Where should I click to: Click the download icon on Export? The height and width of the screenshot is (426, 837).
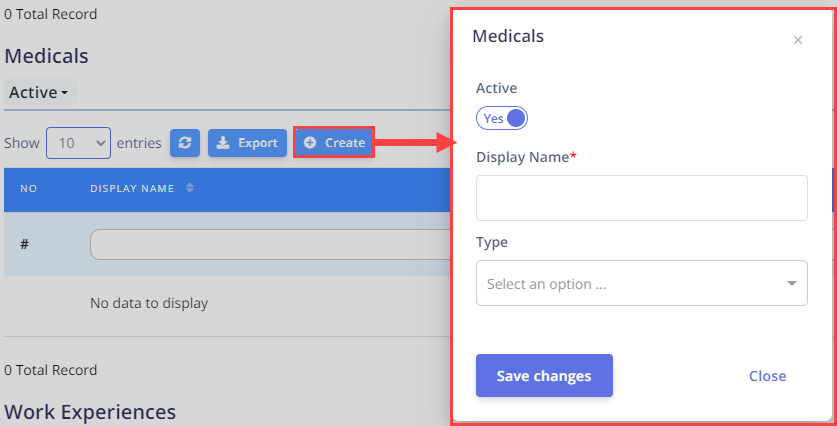pos(223,143)
